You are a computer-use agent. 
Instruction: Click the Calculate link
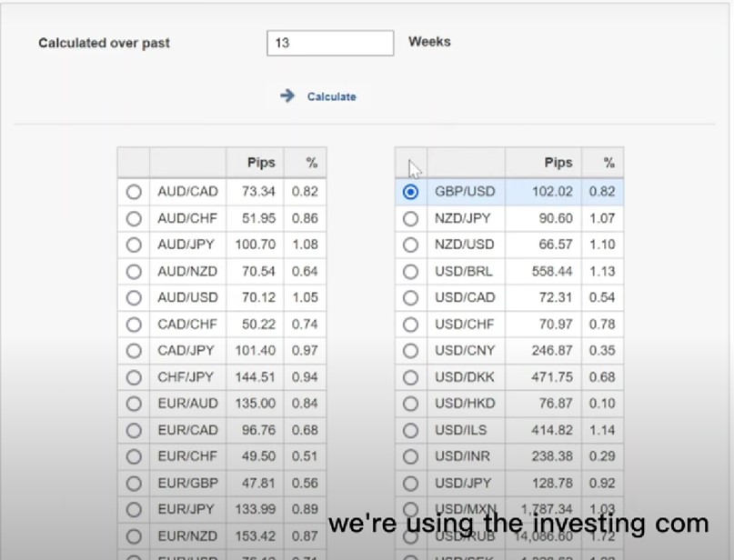click(x=331, y=97)
